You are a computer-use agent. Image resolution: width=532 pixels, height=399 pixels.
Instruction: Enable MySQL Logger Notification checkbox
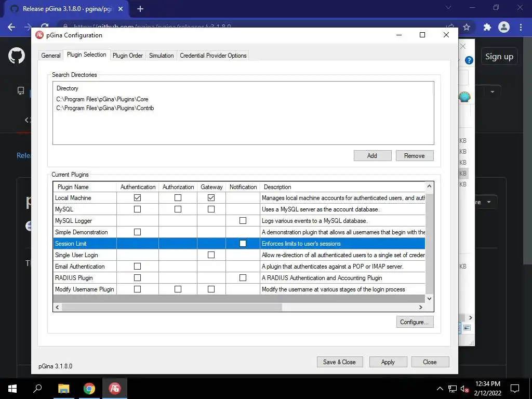pos(243,220)
